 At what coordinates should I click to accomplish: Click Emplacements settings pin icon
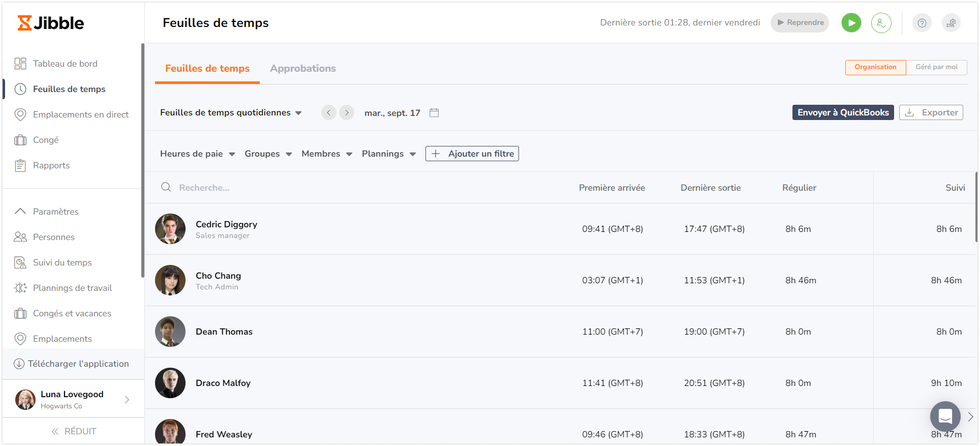(x=20, y=339)
